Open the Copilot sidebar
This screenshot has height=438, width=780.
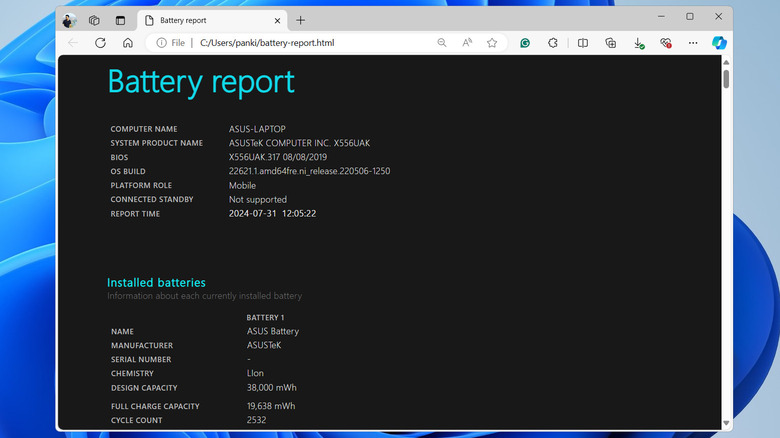718,43
